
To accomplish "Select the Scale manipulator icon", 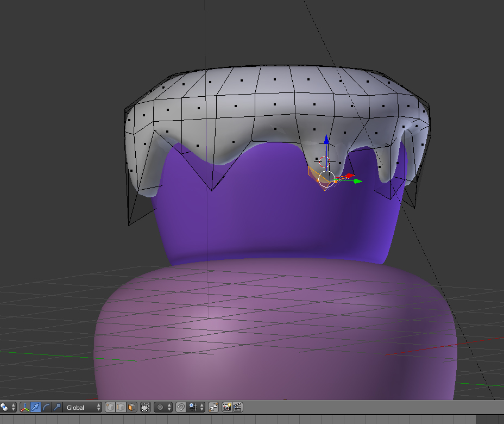I will pyautogui.click(x=56, y=407).
